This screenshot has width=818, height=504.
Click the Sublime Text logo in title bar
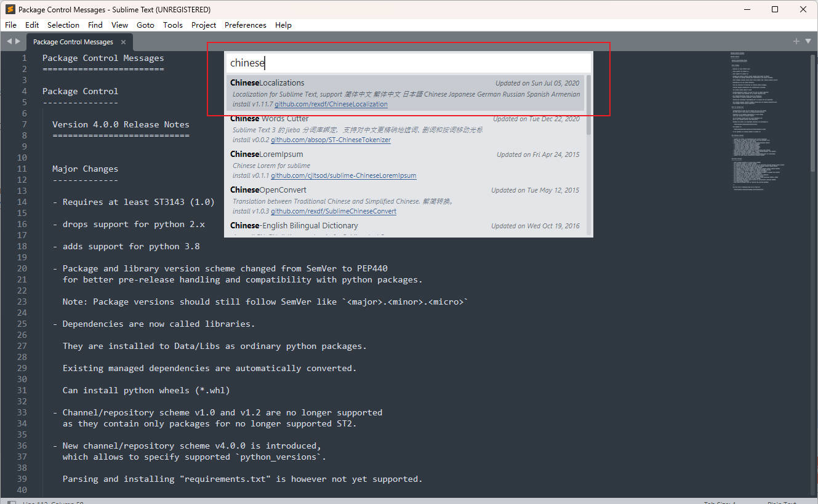pyautogui.click(x=10, y=9)
